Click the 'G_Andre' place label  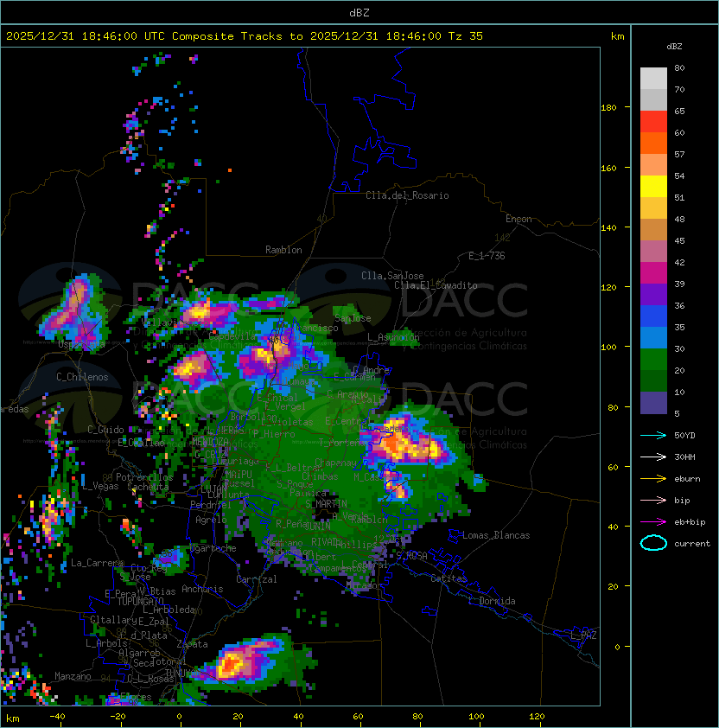point(371,370)
